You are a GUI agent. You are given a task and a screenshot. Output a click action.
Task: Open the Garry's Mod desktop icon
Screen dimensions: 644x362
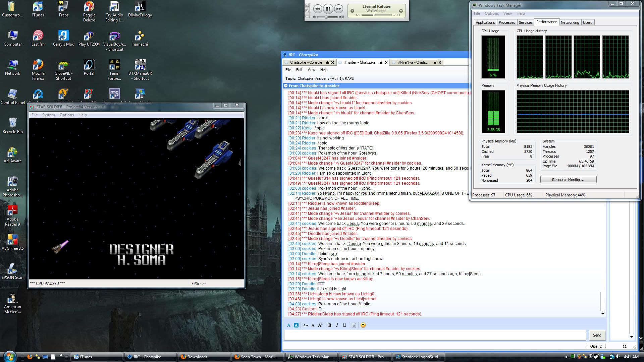pos(63,38)
